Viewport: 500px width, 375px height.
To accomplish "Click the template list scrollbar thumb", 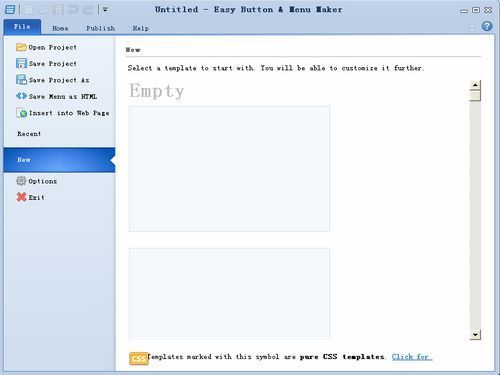I will (x=475, y=96).
